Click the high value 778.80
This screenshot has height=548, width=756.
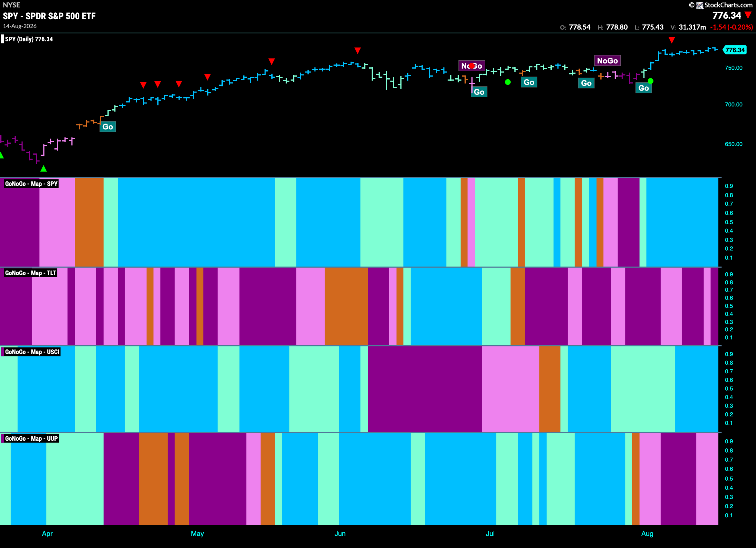[x=617, y=27]
